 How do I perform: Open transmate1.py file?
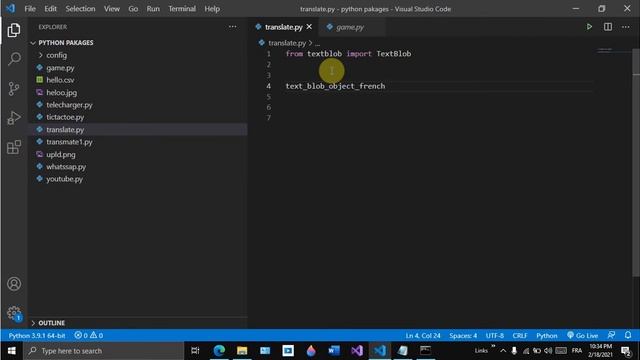[69, 142]
